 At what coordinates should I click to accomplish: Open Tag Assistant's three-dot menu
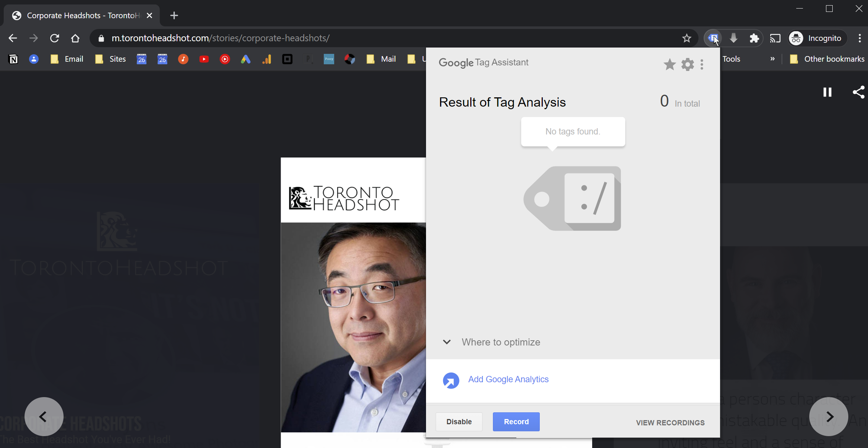(702, 64)
